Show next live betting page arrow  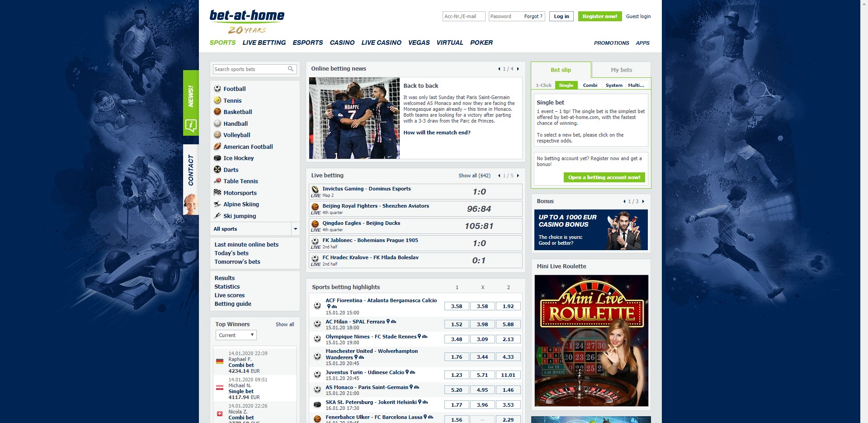pos(518,176)
